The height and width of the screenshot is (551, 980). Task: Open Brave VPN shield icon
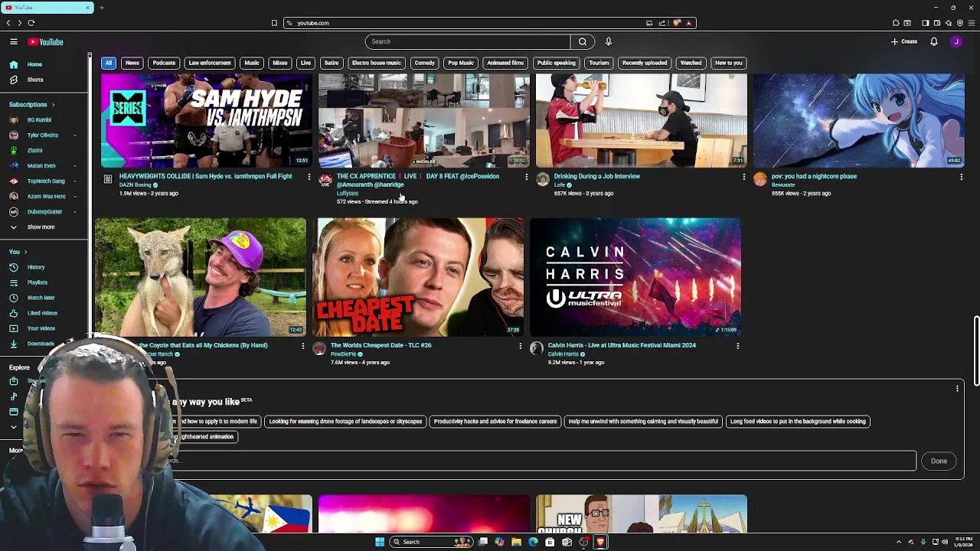point(960,23)
